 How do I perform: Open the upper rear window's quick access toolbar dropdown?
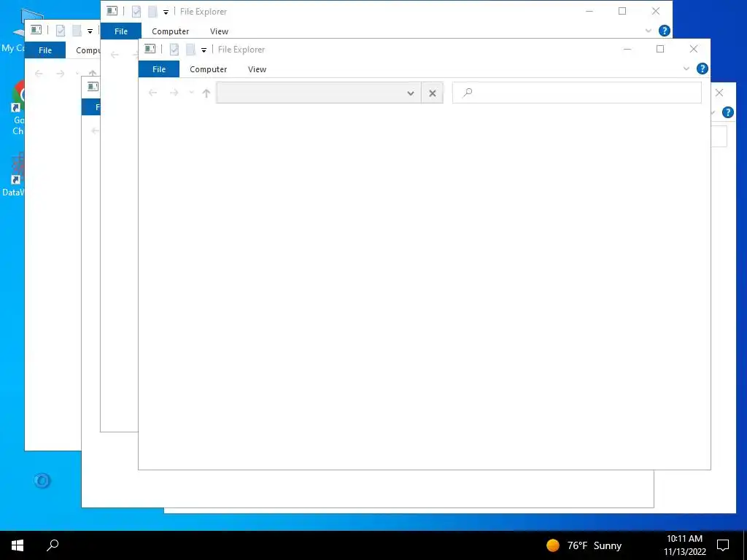[166, 12]
